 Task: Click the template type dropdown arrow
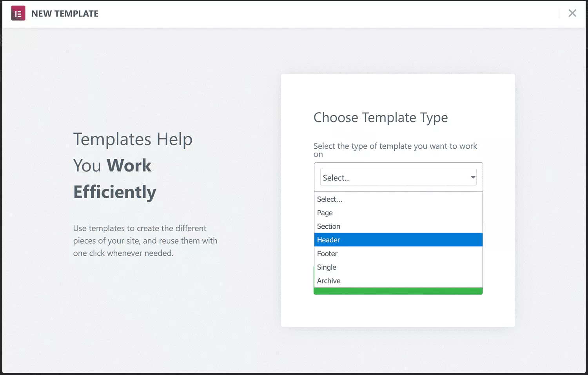pos(473,177)
